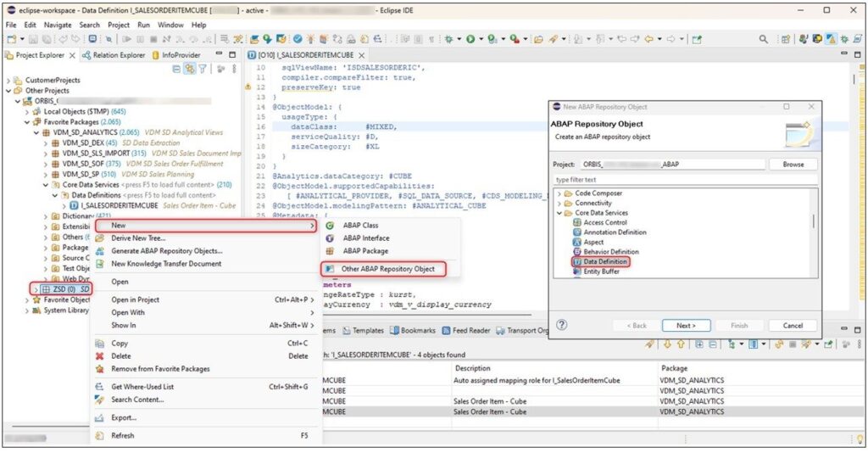Click Collapse All icon in search results toolbar

[x=713, y=344]
